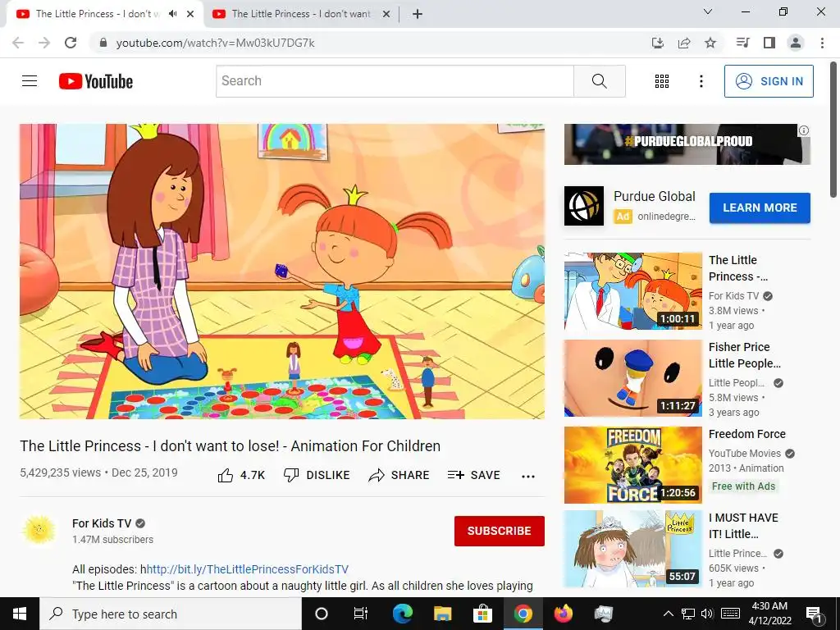Expand the Chrome tab search chevron

pos(708,11)
